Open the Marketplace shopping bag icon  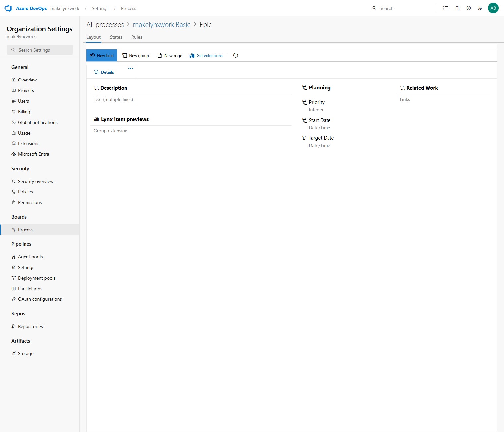click(457, 8)
